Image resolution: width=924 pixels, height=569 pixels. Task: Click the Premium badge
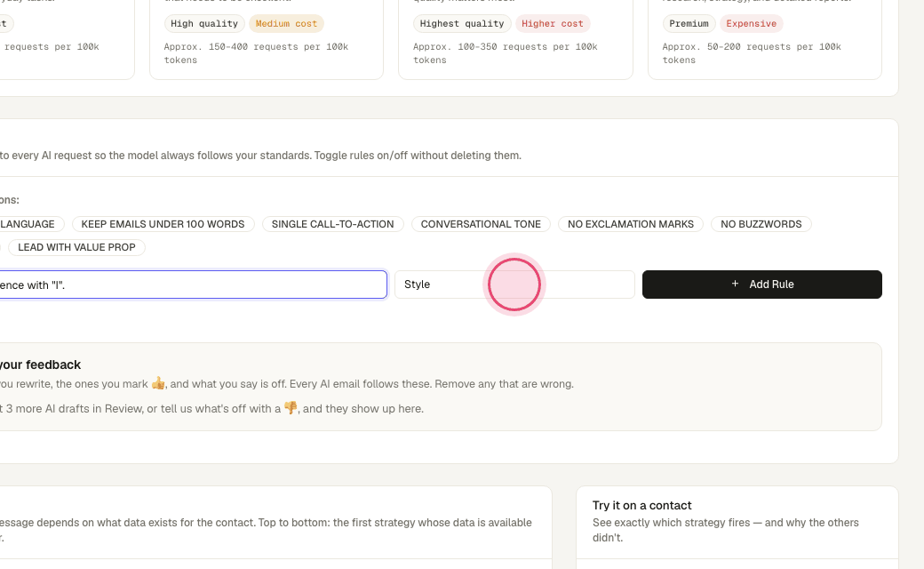click(689, 24)
